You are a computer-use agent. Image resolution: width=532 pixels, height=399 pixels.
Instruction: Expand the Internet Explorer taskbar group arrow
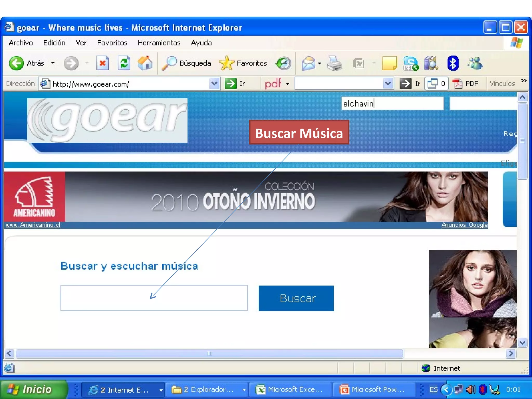161,390
